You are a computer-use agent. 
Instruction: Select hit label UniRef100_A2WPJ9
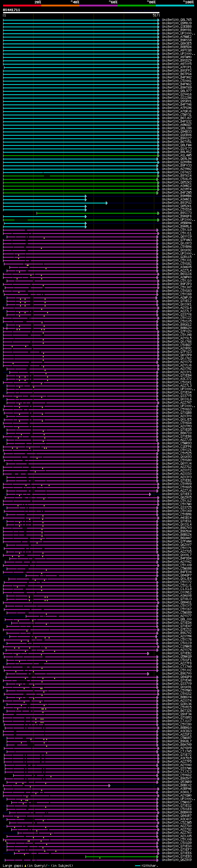(x=177, y=297)
